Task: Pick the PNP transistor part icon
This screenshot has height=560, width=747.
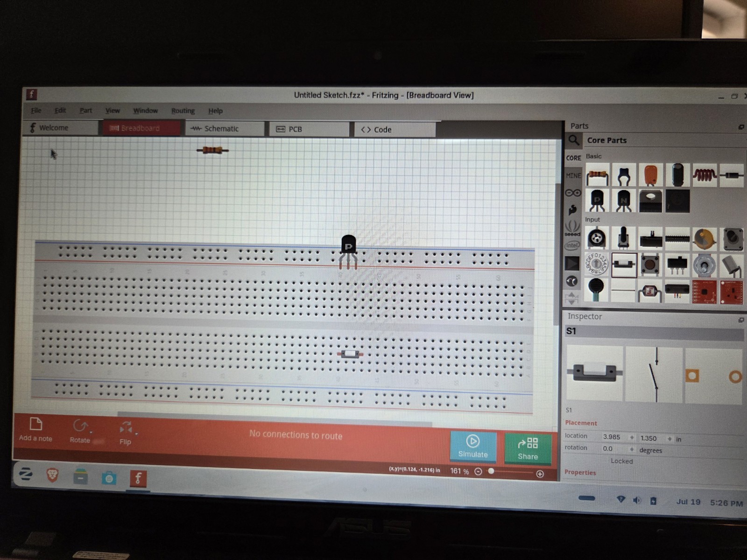Action: tap(597, 201)
